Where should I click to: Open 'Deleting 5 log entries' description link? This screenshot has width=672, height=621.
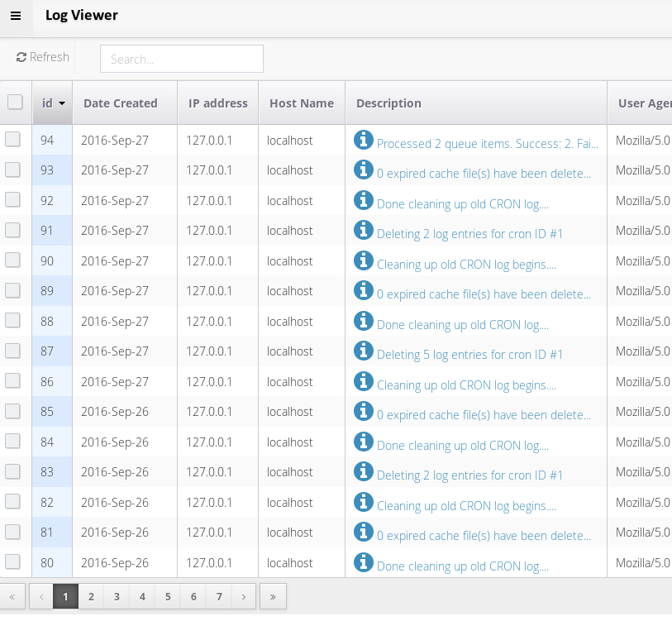[x=469, y=355]
